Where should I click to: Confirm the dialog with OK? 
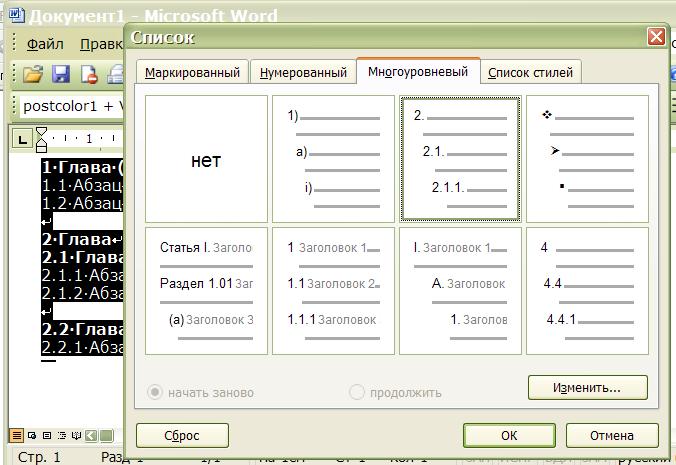click(x=509, y=435)
